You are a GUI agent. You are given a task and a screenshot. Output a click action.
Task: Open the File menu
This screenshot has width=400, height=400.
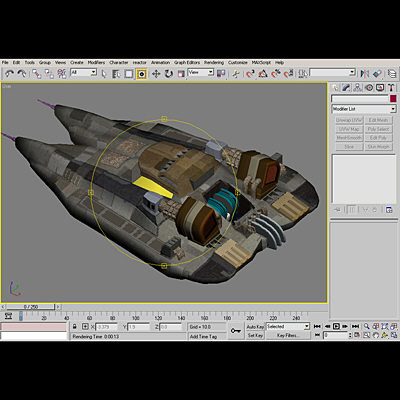pos(5,62)
